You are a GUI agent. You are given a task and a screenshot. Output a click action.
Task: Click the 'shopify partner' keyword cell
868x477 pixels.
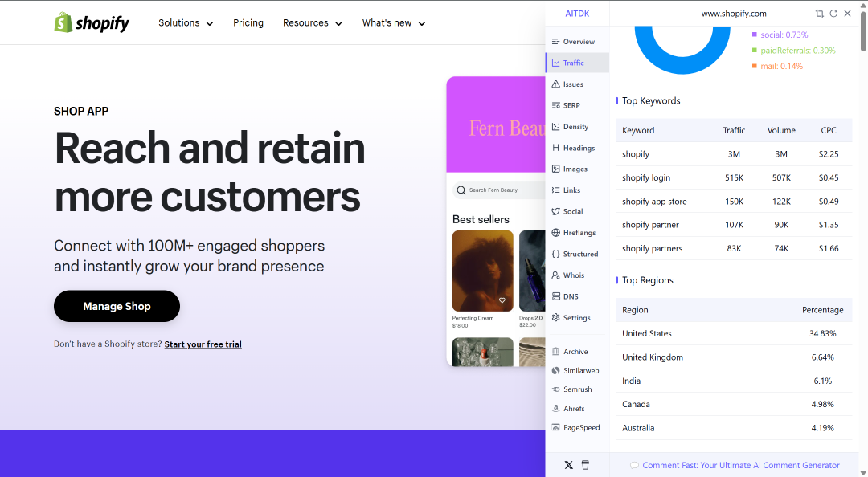click(650, 225)
